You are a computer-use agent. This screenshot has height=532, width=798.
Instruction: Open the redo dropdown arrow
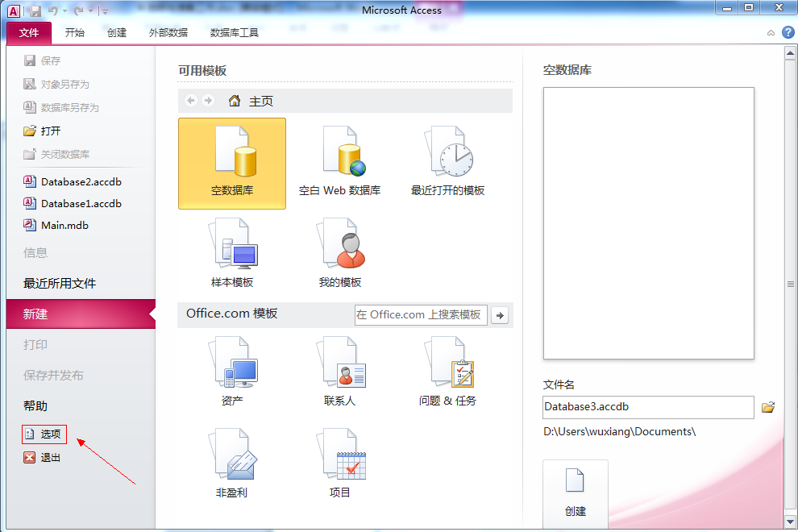coord(90,11)
